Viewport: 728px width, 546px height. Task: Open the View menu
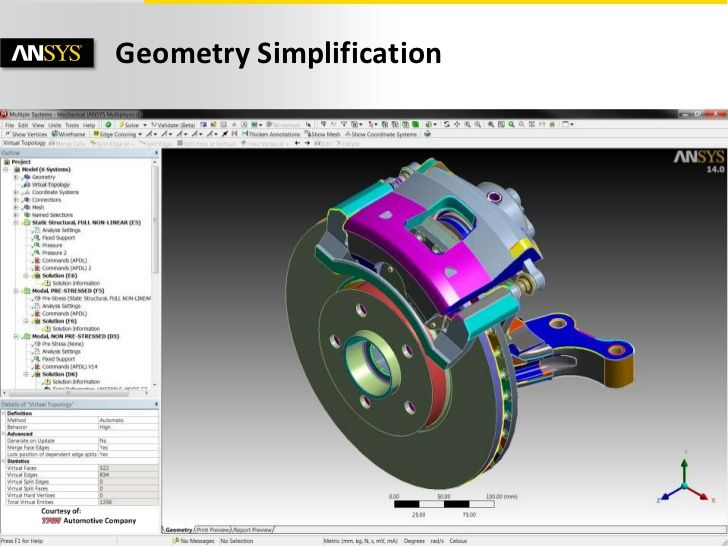pos(38,125)
